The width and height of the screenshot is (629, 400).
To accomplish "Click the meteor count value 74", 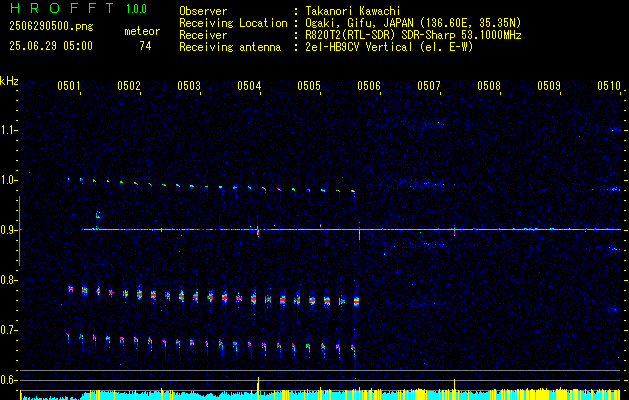I will (145, 46).
